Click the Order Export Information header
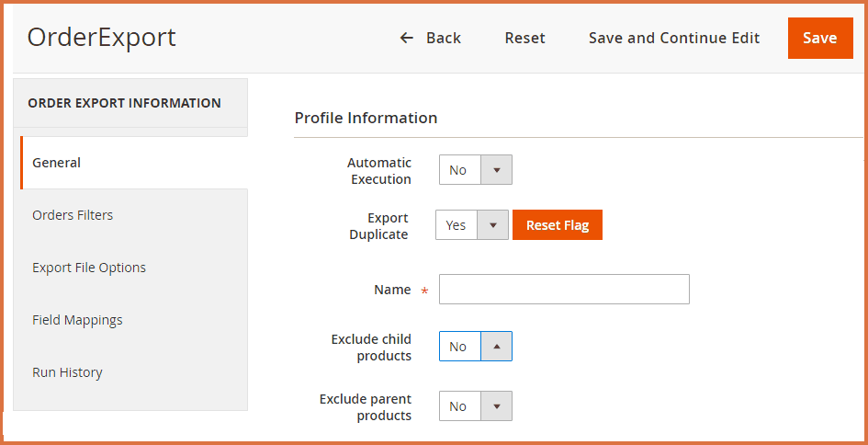This screenshot has width=868, height=445. click(x=124, y=103)
